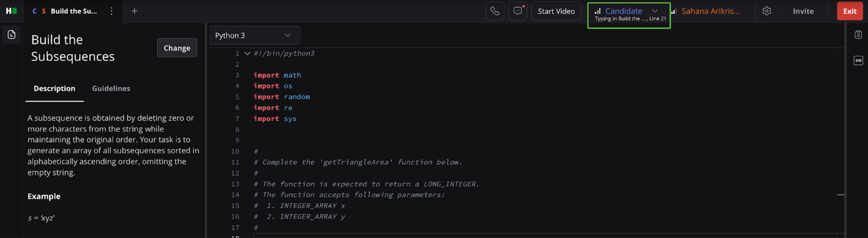The height and width of the screenshot is (238, 868).
Task: Click the HackerRank logo icon
Action: click(11, 11)
